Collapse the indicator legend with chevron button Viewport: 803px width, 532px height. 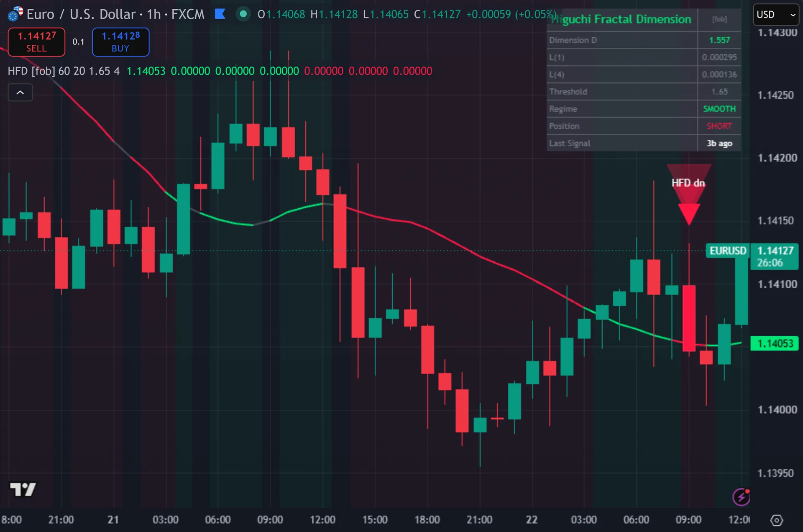tap(20, 92)
